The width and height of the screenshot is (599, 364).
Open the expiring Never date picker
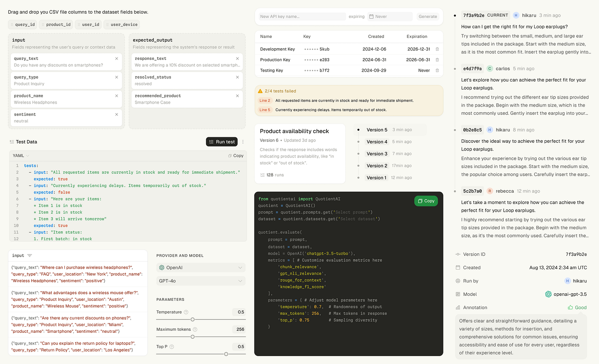point(390,17)
